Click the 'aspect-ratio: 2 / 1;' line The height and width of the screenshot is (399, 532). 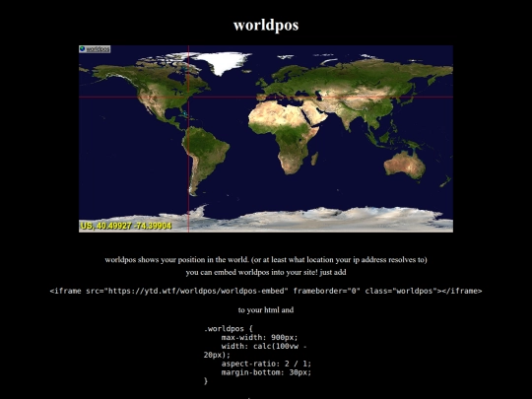click(x=266, y=364)
